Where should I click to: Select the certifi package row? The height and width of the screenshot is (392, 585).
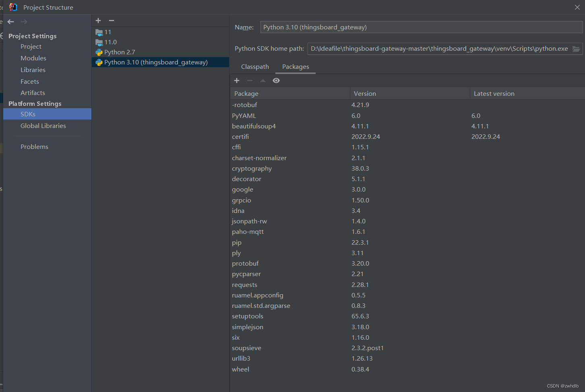pyautogui.click(x=407, y=137)
